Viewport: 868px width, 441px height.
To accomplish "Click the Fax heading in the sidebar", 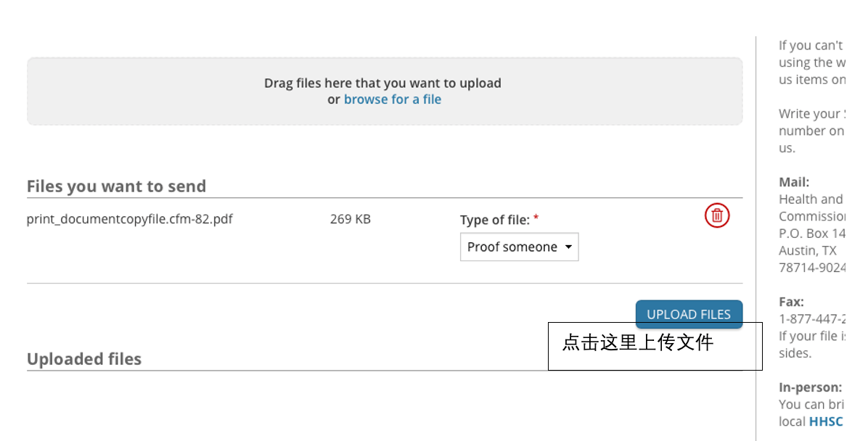I will (791, 302).
